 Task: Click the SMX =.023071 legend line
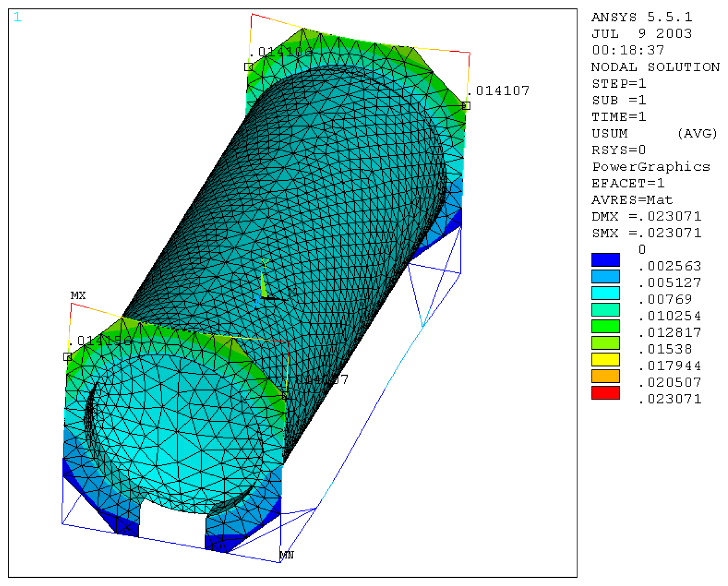click(x=646, y=233)
